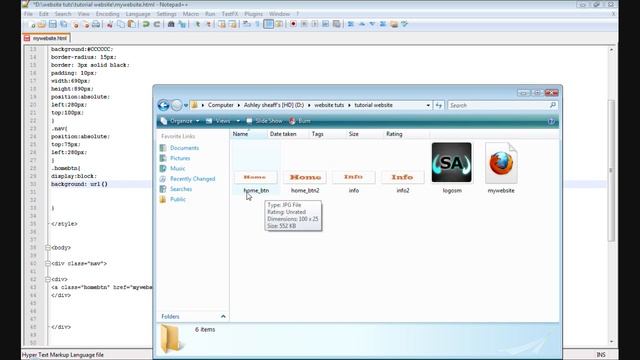640x360 pixels.
Task: Open the TextFX menu in Notepad++
Action: [x=230, y=14]
